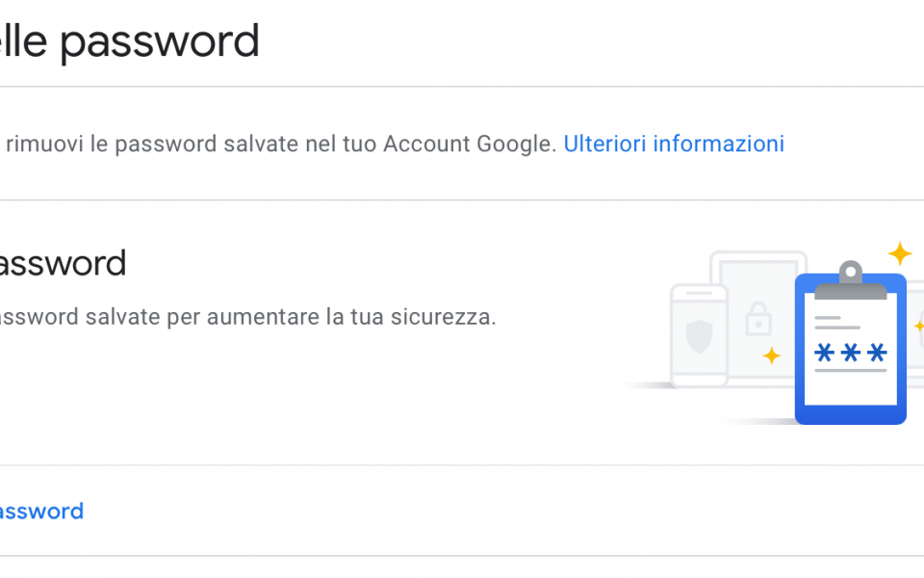Click the grey tablet outline illustration

(758, 317)
